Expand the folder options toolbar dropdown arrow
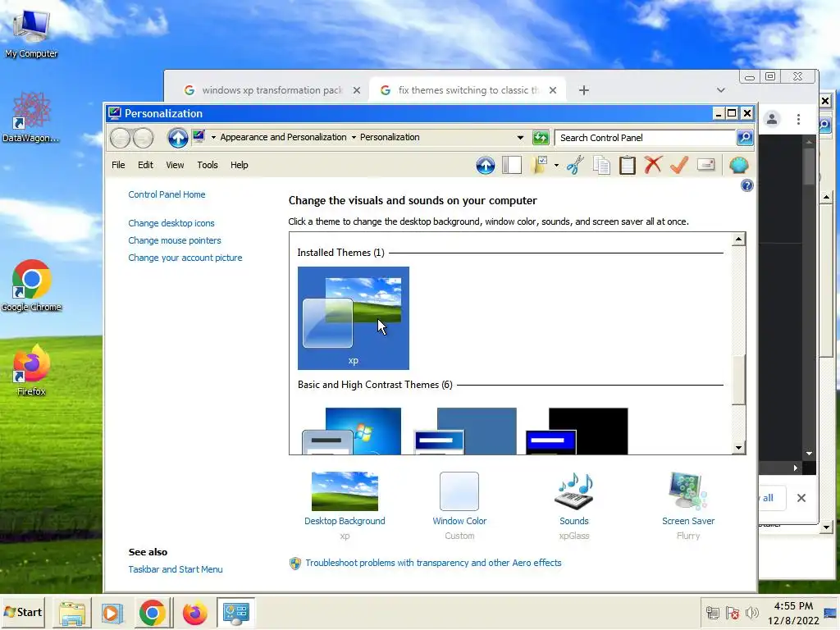The width and height of the screenshot is (840, 630). [x=556, y=166]
